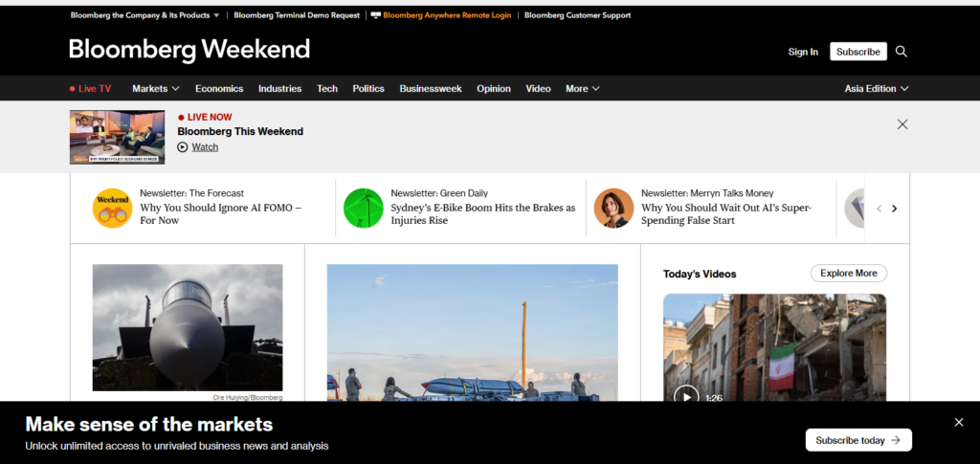Image resolution: width=980 pixels, height=464 pixels.
Task: Go back in newsletter carousel with left arrow
Action: click(879, 209)
